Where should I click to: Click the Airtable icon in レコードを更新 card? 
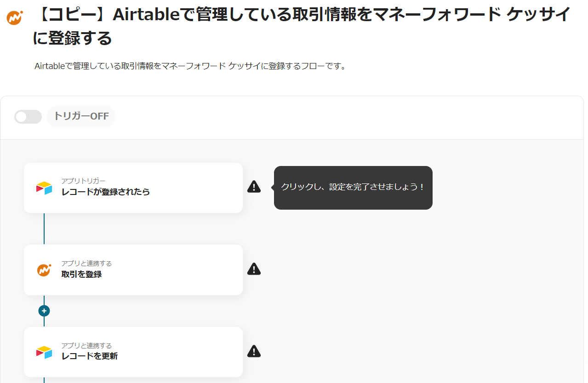tap(44, 352)
